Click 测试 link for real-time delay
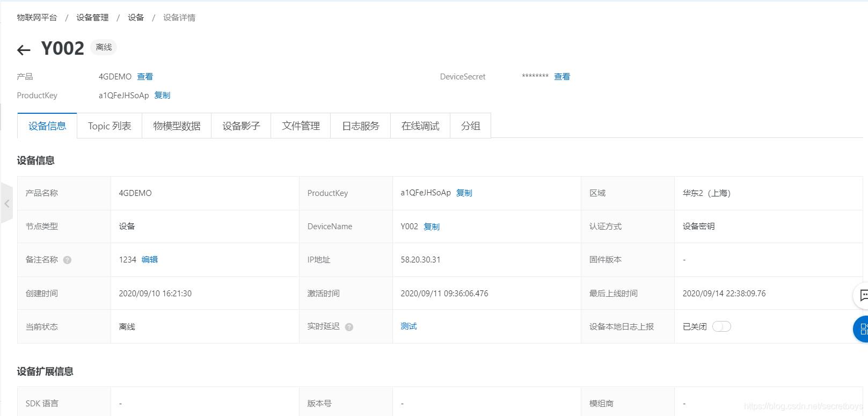Image resolution: width=868 pixels, height=416 pixels. [x=409, y=326]
